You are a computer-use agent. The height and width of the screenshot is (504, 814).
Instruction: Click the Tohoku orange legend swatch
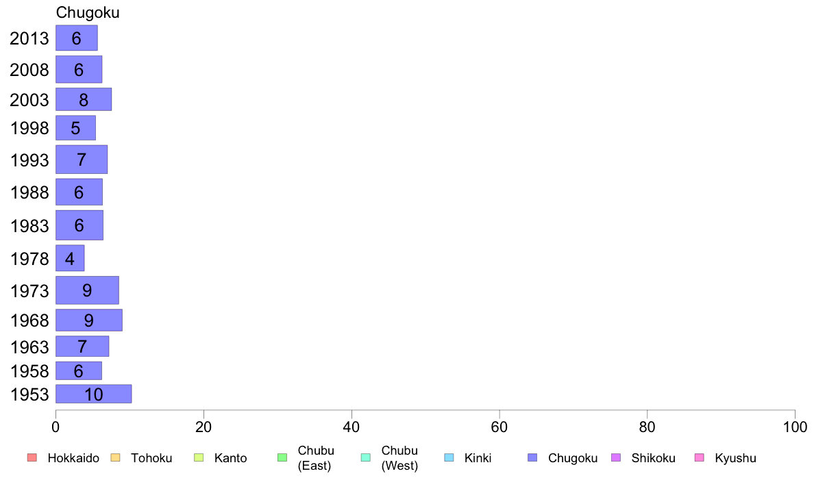[x=115, y=457]
